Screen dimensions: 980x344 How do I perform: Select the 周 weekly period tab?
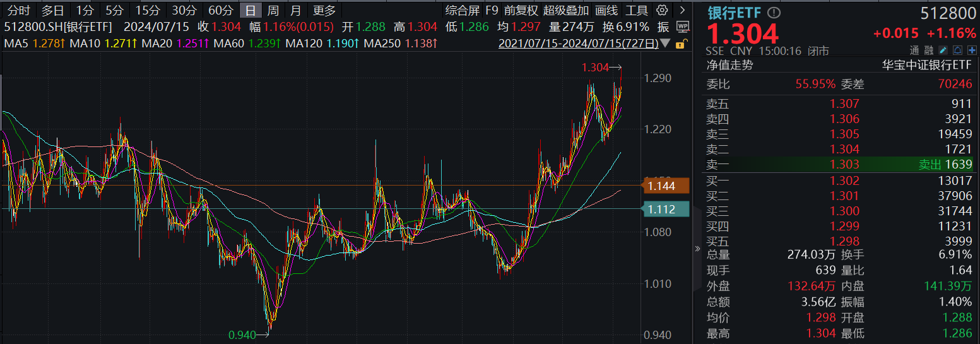[273, 10]
